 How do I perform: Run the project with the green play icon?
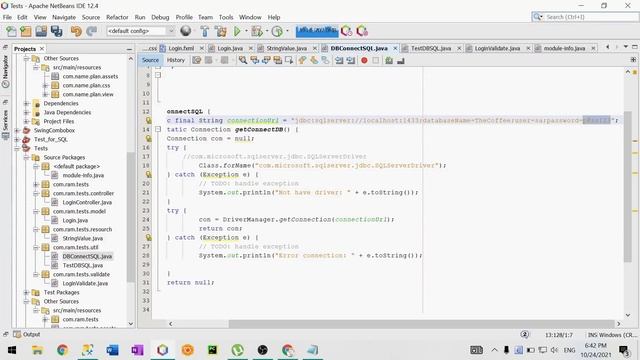tap(237, 31)
